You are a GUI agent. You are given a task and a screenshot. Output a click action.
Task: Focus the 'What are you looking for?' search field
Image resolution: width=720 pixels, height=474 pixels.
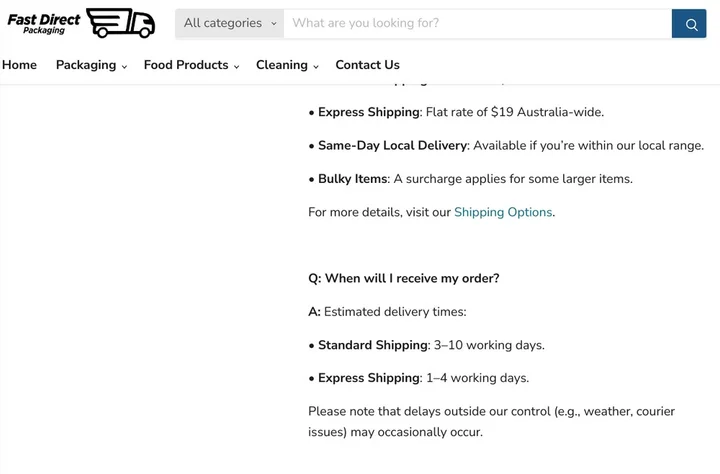point(477,23)
